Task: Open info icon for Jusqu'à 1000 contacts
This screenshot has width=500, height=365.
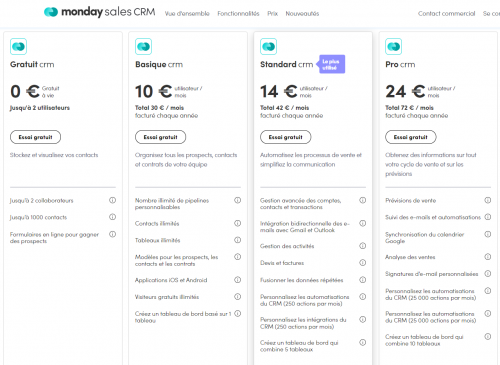Action: pos(113,217)
